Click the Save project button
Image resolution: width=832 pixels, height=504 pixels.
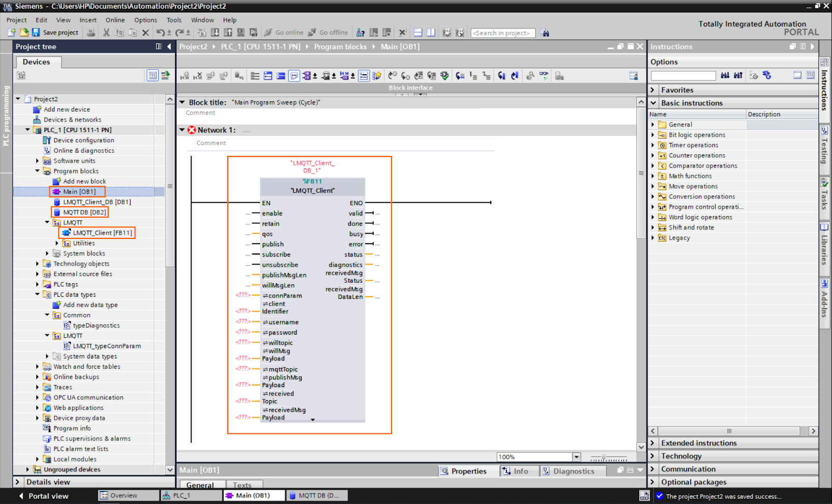55,32
